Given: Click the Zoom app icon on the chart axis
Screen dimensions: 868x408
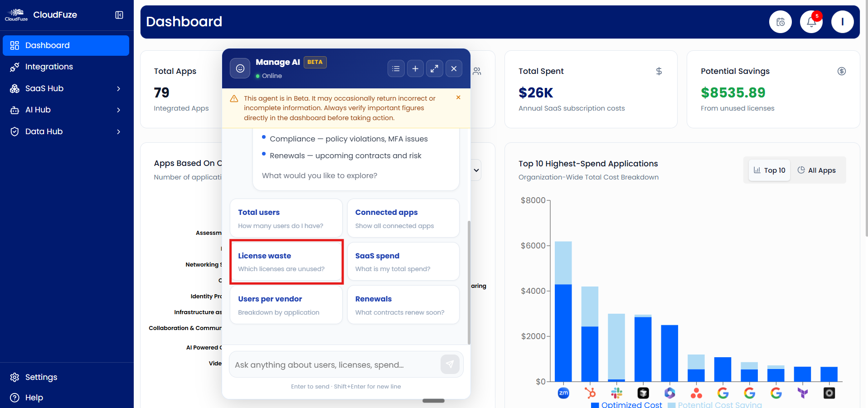Looking at the screenshot, I should tap(563, 393).
